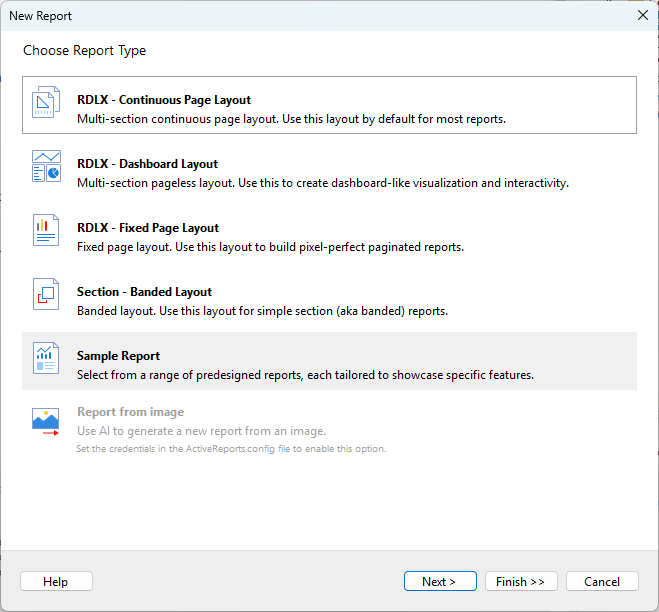This screenshot has width=659, height=612.
Task: Click the greyed-out 'Report from image' title
Action: coord(130,412)
